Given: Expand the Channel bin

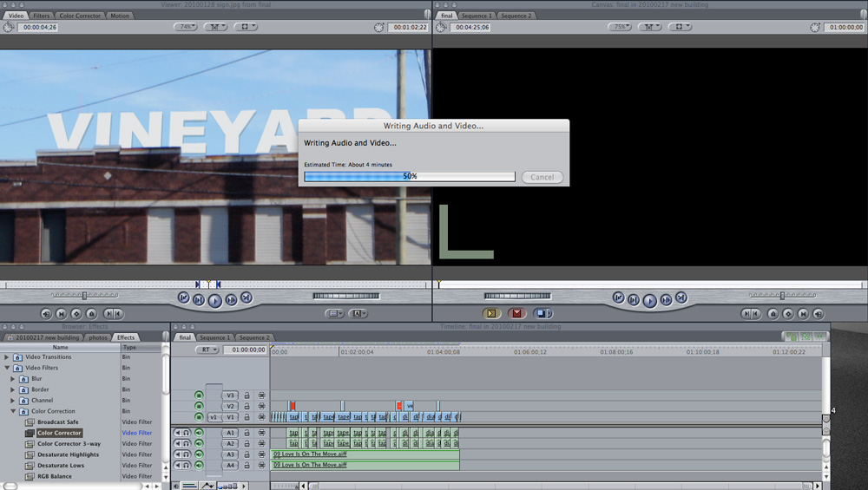Looking at the screenshot, I should [13, 401].
